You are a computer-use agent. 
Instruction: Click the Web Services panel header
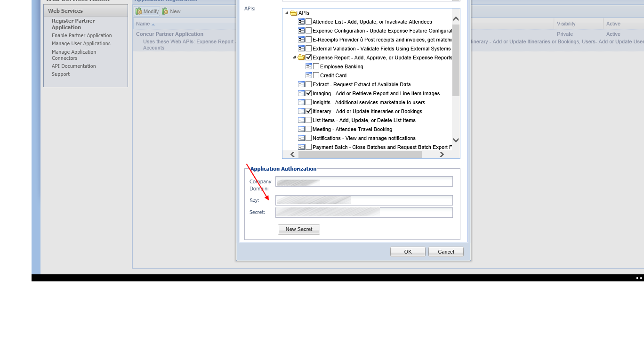[x=86, y=11]
